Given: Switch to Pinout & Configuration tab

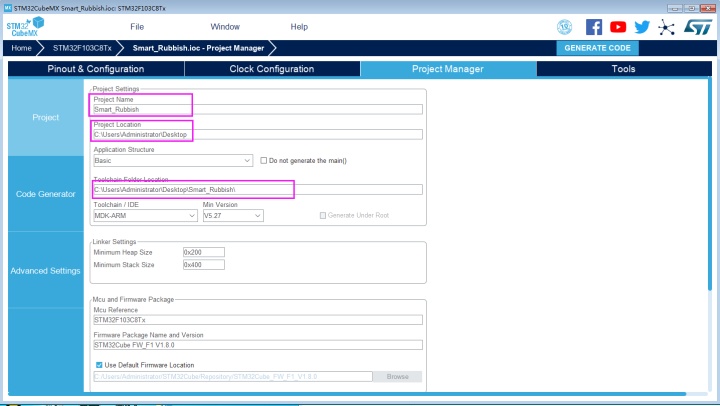Looking at the screenshot, I should (96, 69).
